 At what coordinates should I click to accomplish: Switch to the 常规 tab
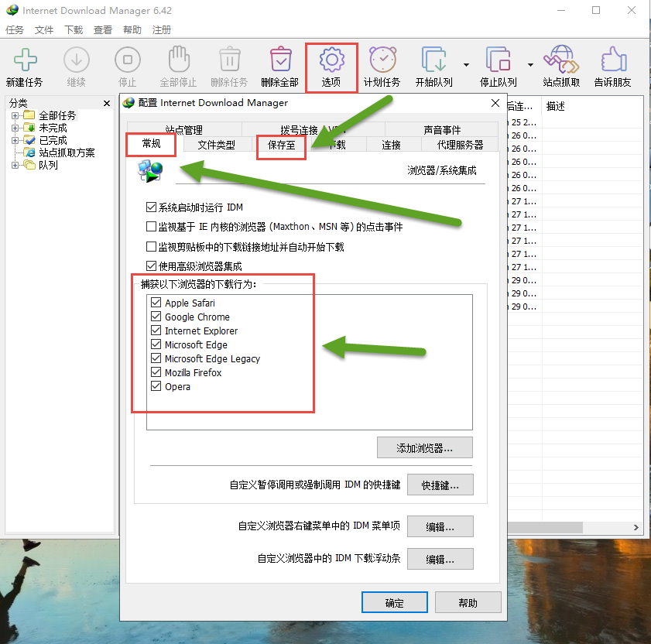point(151,144)
